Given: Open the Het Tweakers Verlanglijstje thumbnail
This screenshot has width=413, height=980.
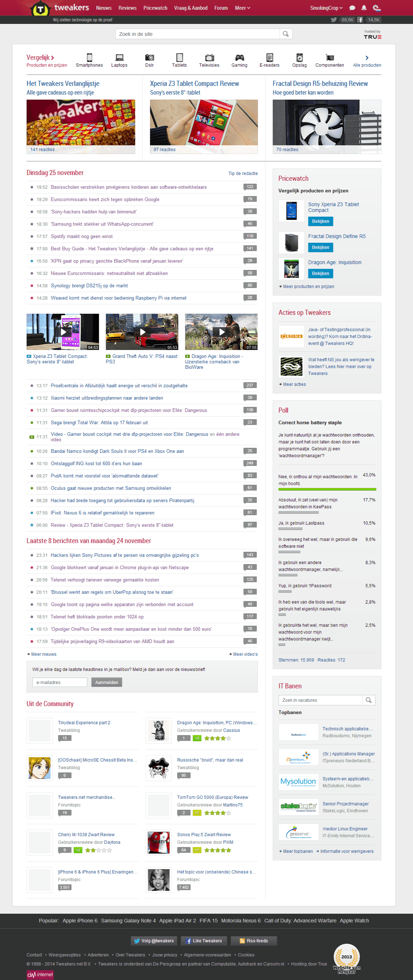Looking at the screenshot, I should (x=81, y=127).
